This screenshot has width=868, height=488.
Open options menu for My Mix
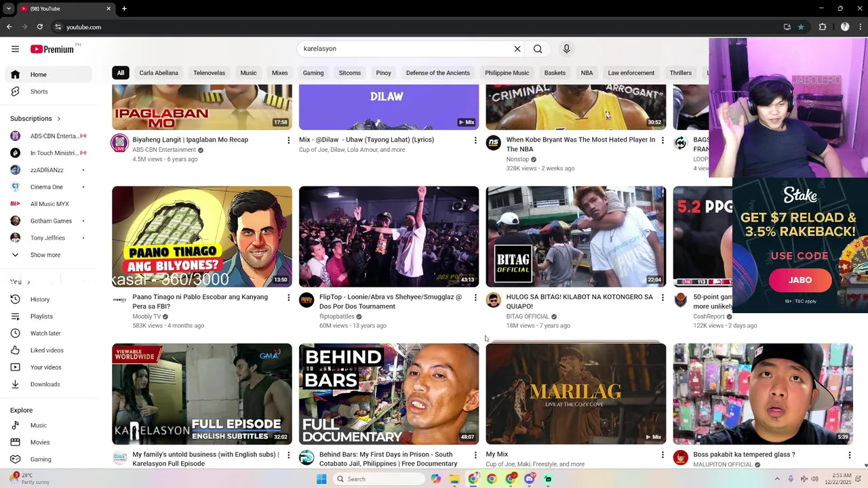pos(663,455)
